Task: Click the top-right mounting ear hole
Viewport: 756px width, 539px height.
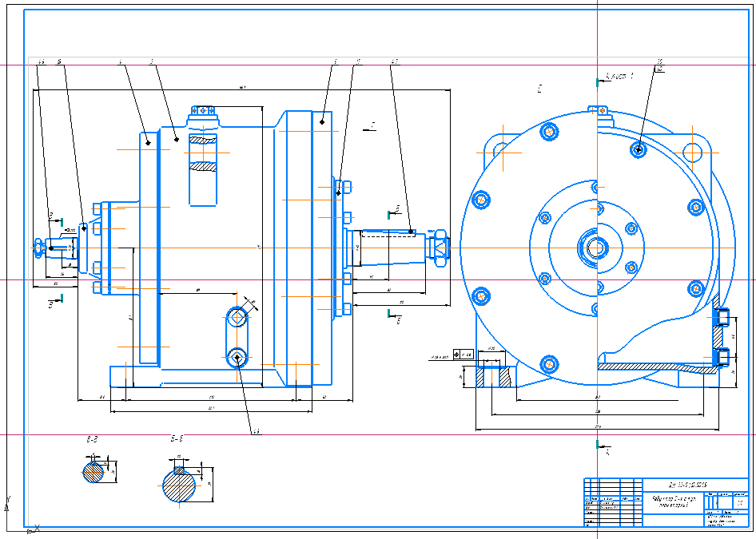Action: pyautogui.click(x=693, y=151)
